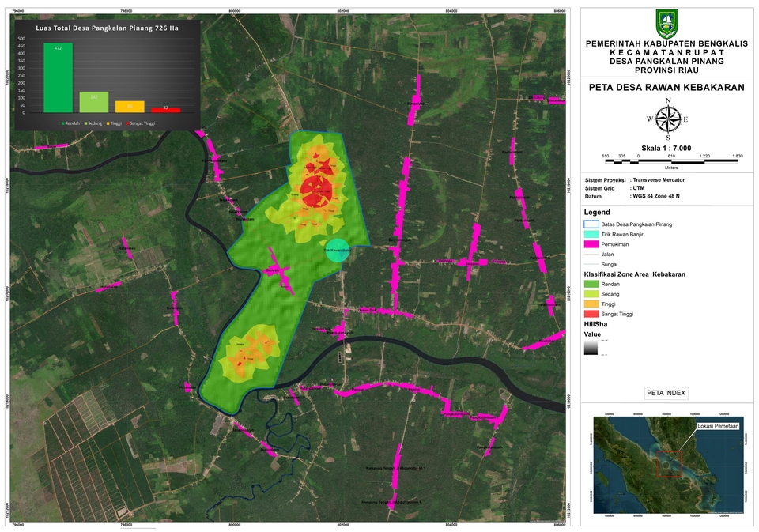Click the 'WGS 84 Zone 48 N' datum value
Screen dimensions: 759x532
click(x=656, y=196)
